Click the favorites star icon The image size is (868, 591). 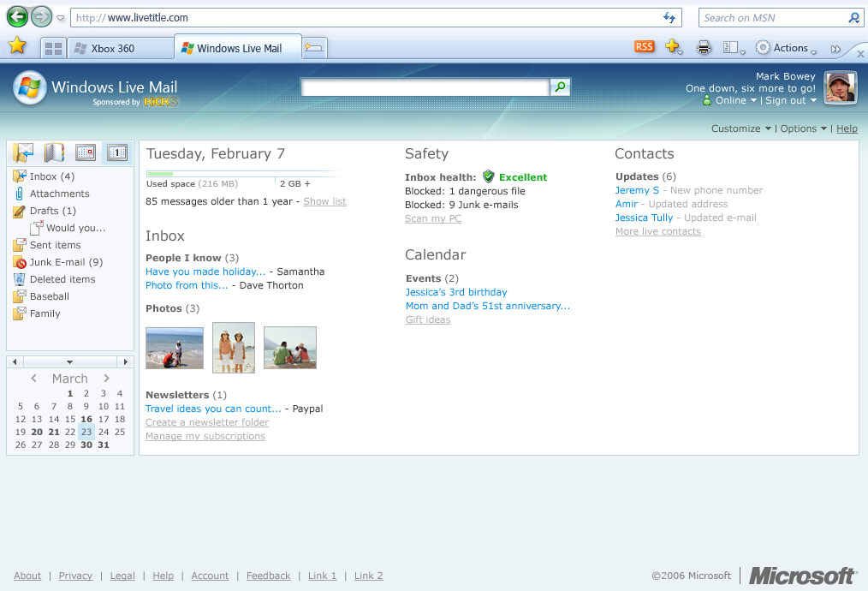(x=17, y=47)
